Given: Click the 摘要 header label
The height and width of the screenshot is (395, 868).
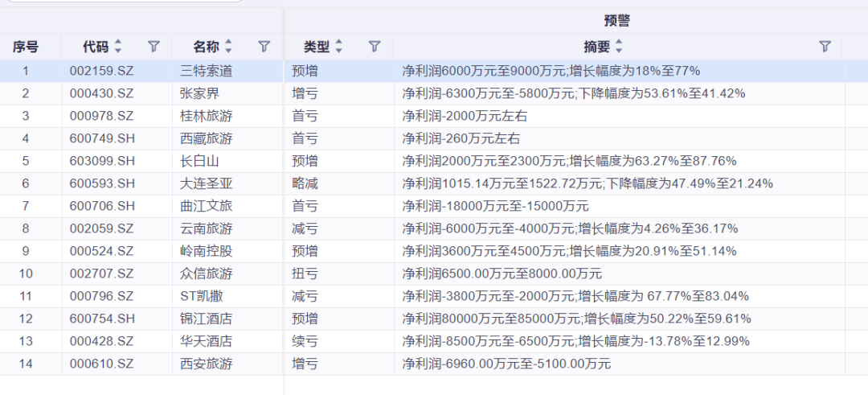Looking at the screenshot, I should click(596, 47).
